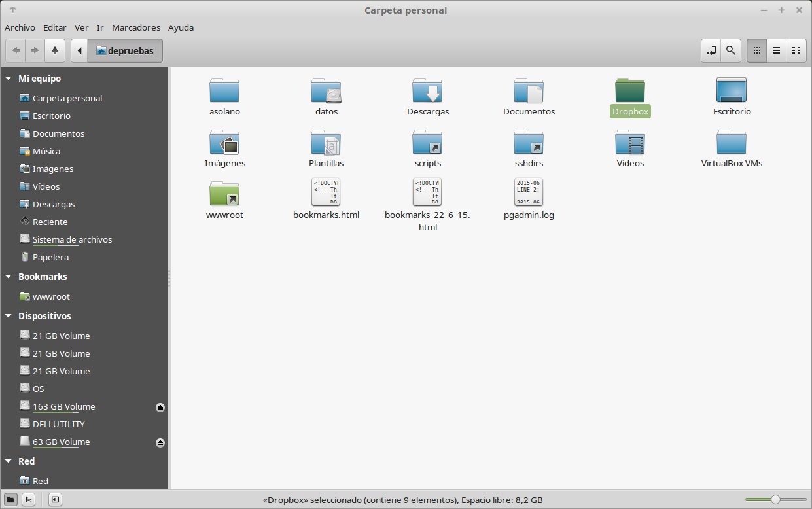Select the Documentos folder icon in the main pane
This screenshot has width=812, height=509.
(529, 90)
